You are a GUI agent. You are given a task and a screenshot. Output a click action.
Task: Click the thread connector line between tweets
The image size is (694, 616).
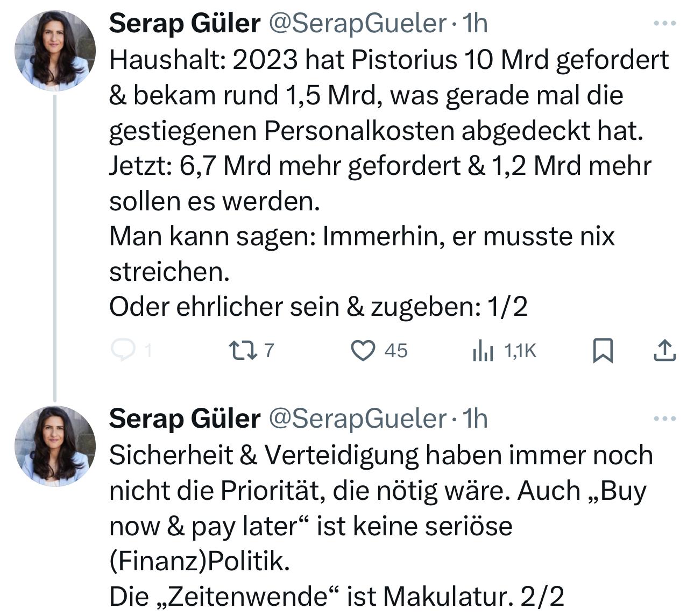tap(55, 248)
